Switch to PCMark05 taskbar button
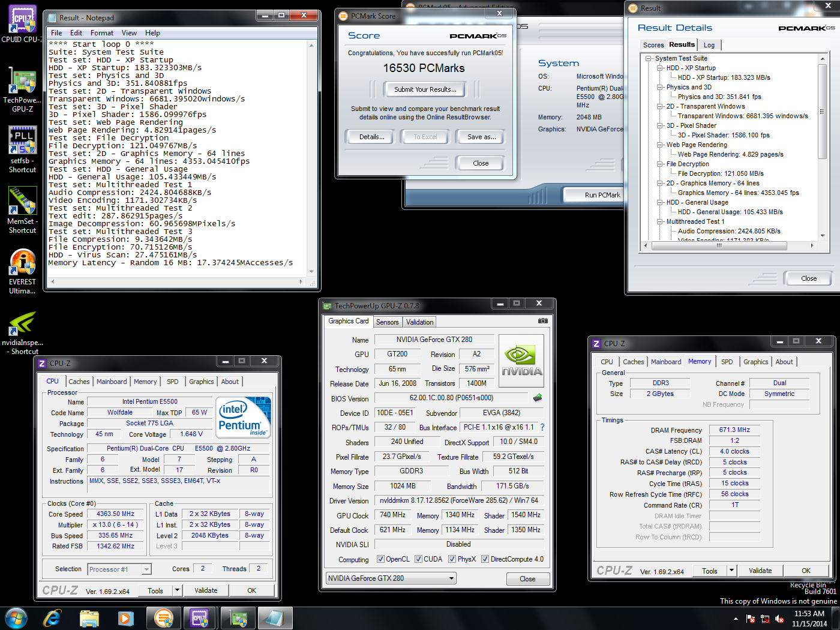Viewport: 840px width, 630px height. point(164,617)
